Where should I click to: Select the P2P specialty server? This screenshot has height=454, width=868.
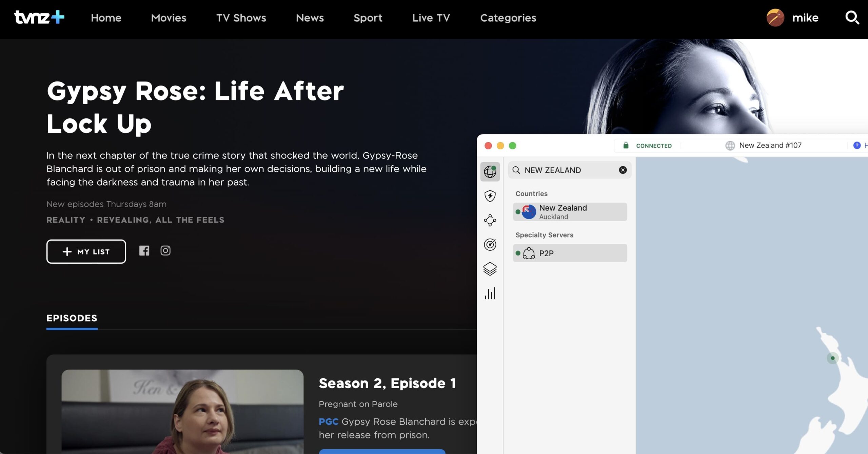coord(570,253)
